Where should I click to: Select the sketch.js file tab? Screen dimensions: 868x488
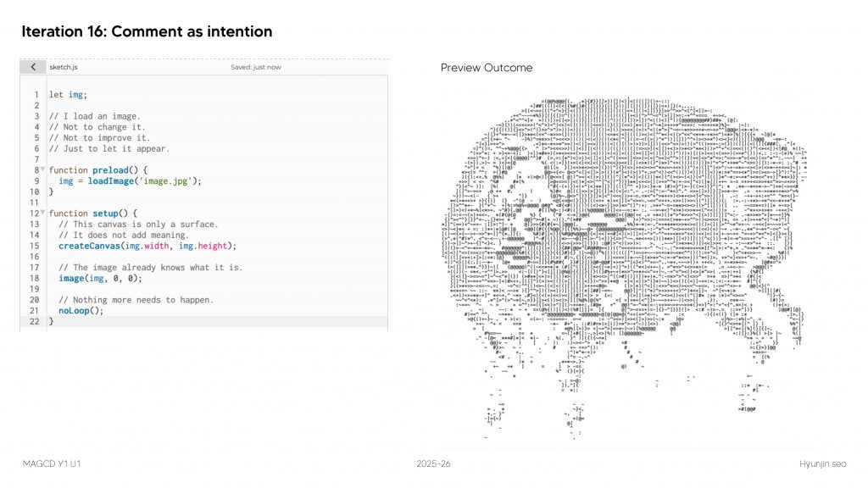(64, 67)
